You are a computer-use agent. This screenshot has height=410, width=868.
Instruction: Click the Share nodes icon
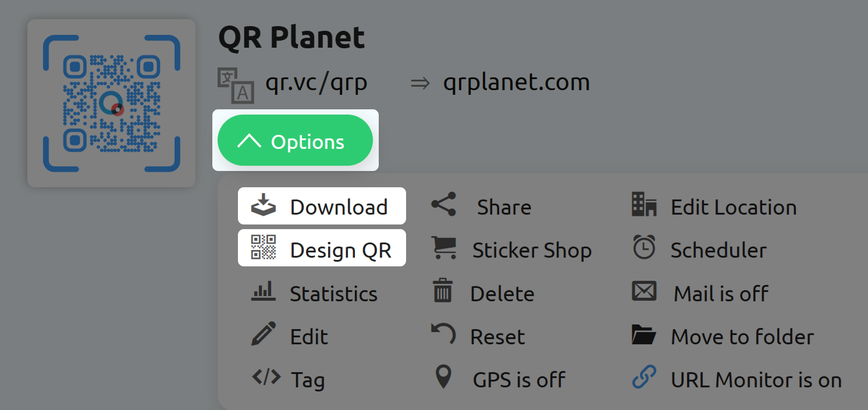point(444,205)
